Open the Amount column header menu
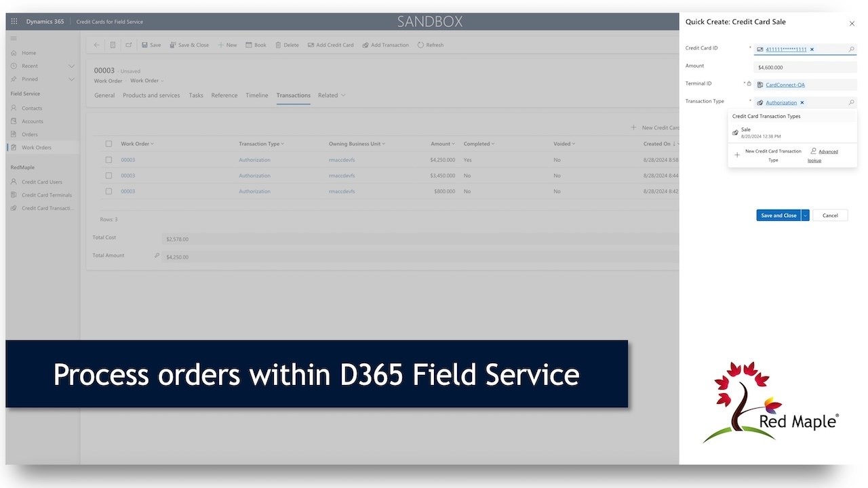Image resolution: width=868 pixels, height=488 pixels. (x=443, y=144)
